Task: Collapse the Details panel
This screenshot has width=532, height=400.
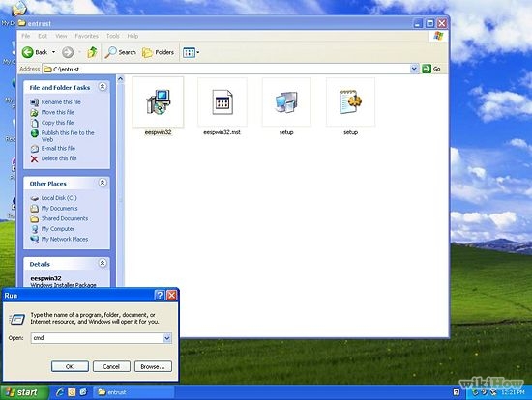Action: point(103,263)
